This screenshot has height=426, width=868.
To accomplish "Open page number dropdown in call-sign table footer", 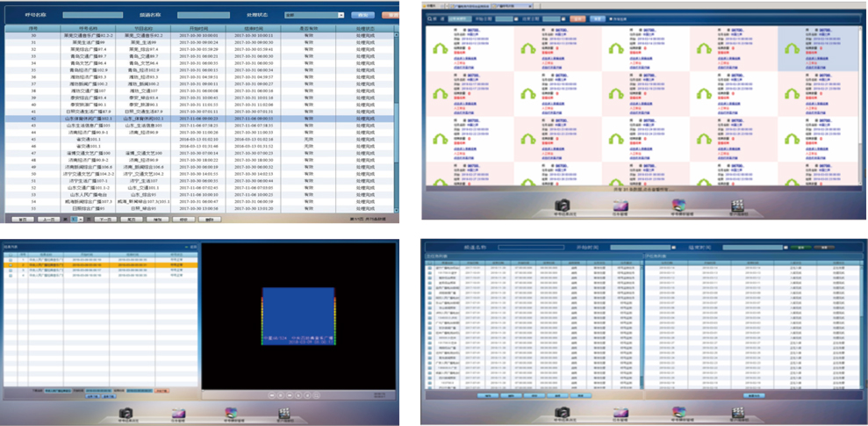I will point(75,220).
